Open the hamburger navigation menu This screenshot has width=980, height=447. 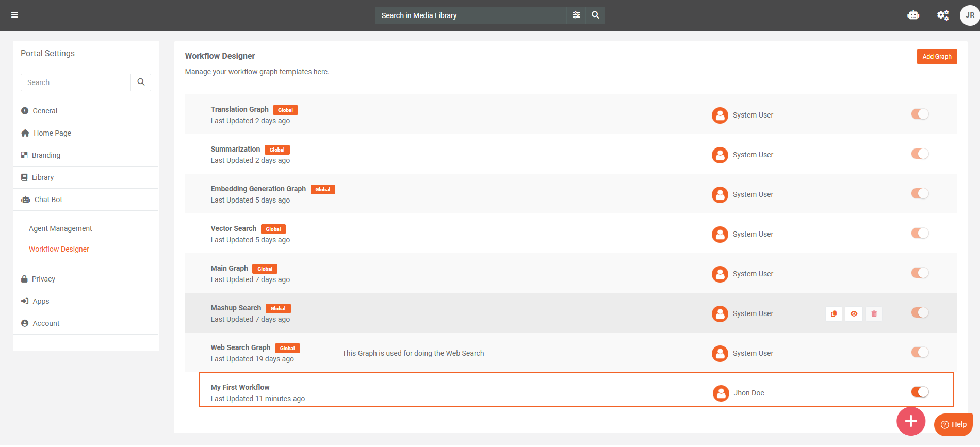[x=14, y=15]
